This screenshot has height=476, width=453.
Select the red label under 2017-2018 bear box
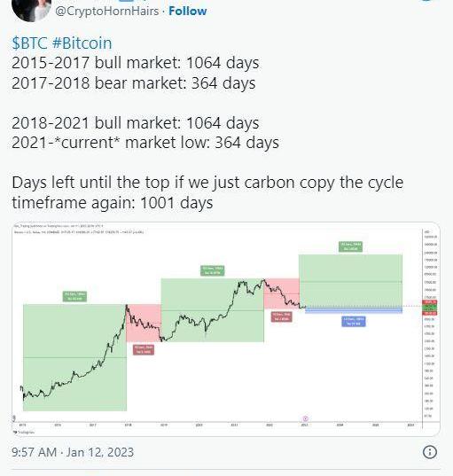point(144,350)
